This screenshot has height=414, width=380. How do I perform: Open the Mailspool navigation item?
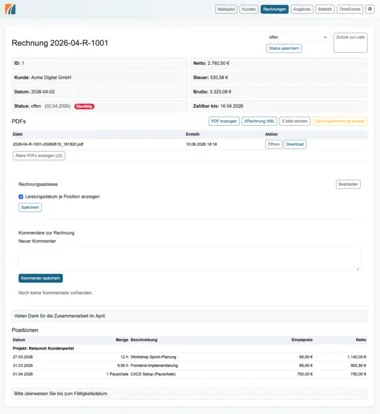pyautogui.click(x=226, y=9)
